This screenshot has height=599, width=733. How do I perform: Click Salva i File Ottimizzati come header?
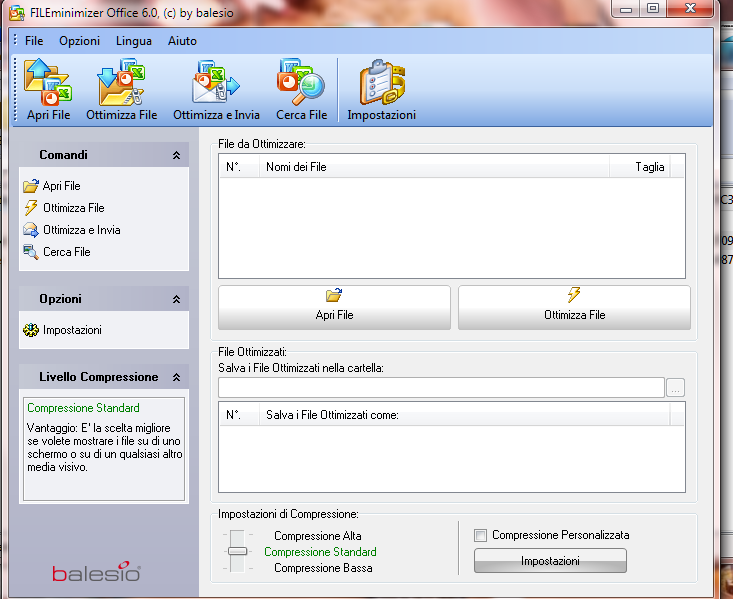point(464,415)
